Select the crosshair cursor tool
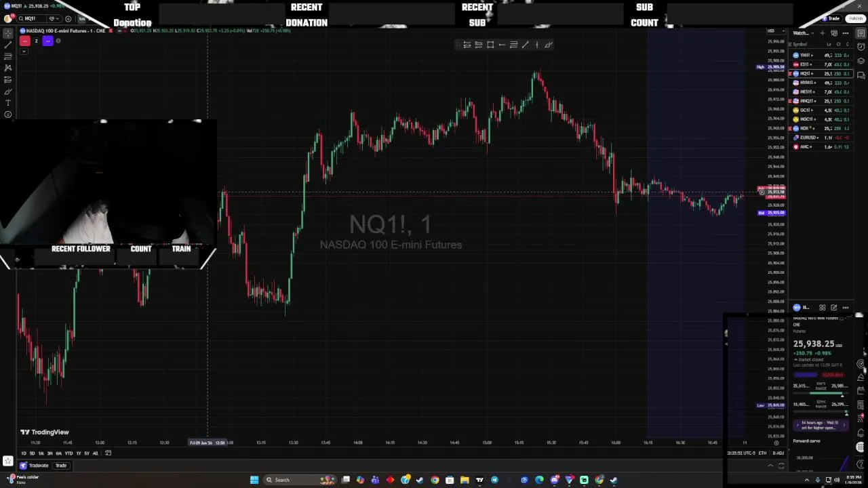Image resolution: width=868 pixels, height=488 pixels. click(7, 33)
